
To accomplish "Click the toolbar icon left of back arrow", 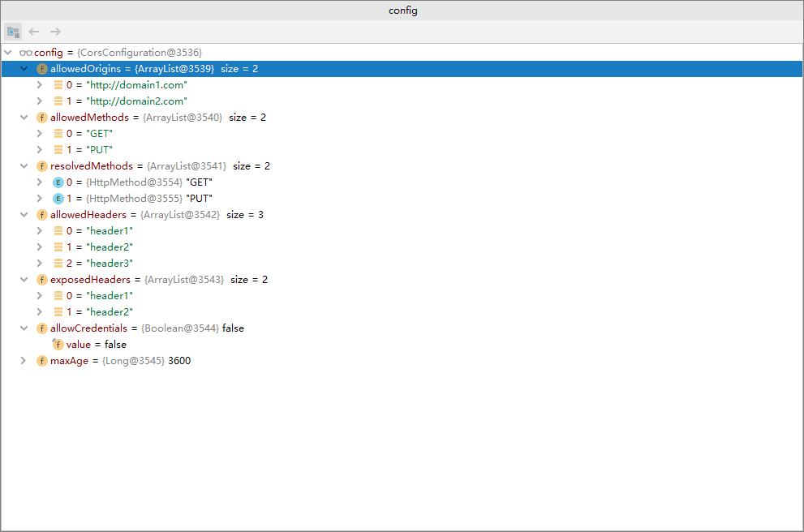I will tap(13, 32).
